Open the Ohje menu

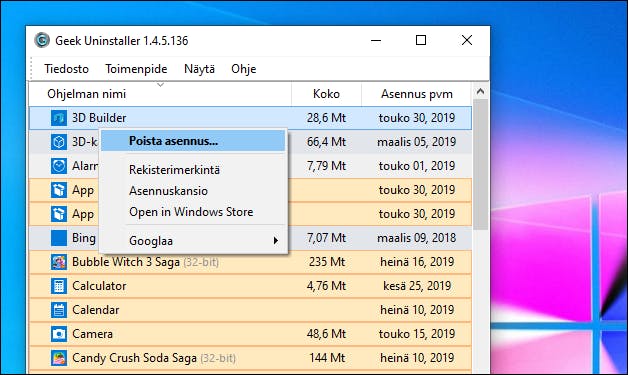click(x=244, y=69)
